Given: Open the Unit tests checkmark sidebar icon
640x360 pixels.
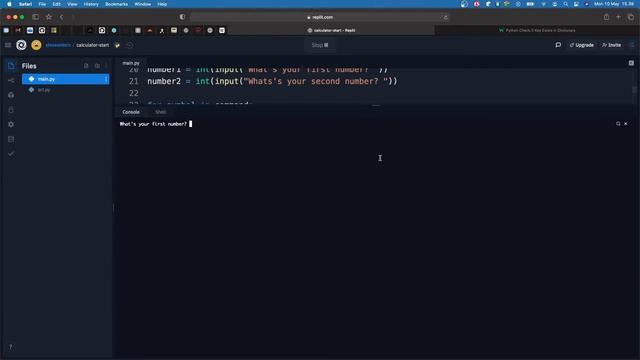Looking at the screenshot, I should (11, 154).
